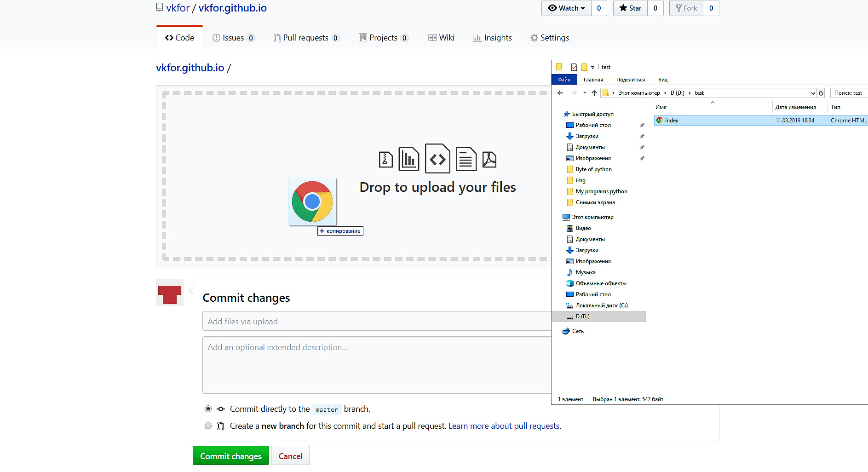The width and height of the screenshot is (868, 472).
Task: Click the Explorer back arrow
Action: [560, 93]
